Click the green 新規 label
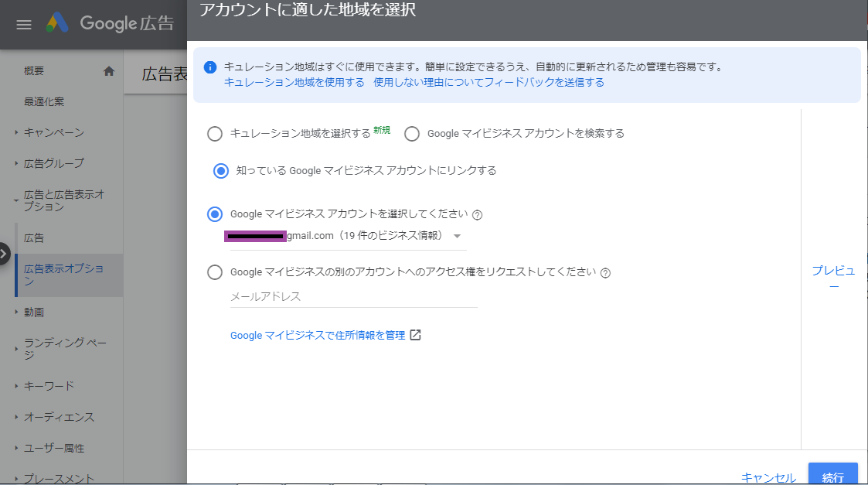The image size is (868, 485). (x=382, y=130)
